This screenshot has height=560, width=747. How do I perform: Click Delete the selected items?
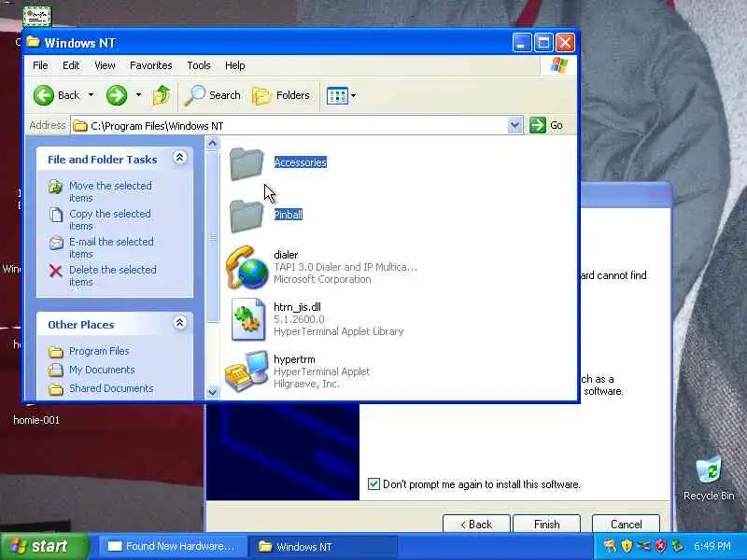112,275
